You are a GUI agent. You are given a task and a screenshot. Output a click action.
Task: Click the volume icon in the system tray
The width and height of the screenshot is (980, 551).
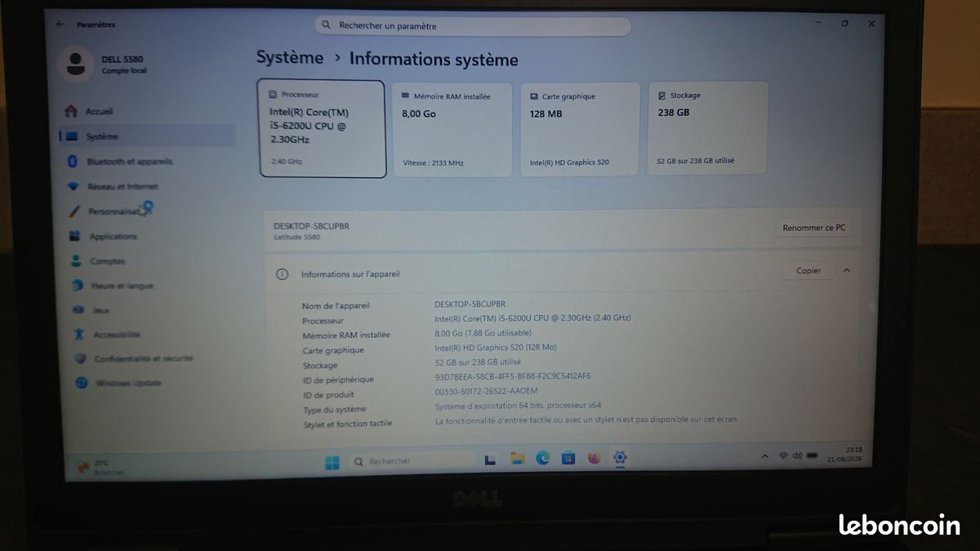[x=797, y=455]
